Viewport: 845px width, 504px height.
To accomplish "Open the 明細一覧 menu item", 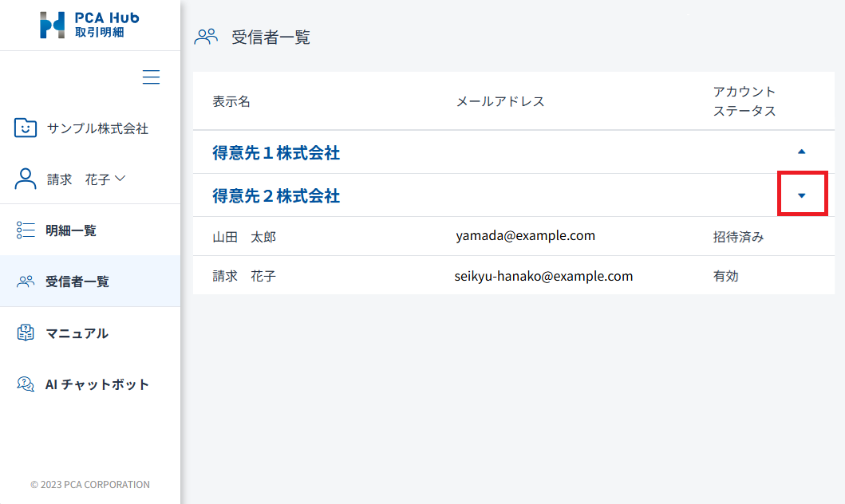I will click(x=71, y=230).
